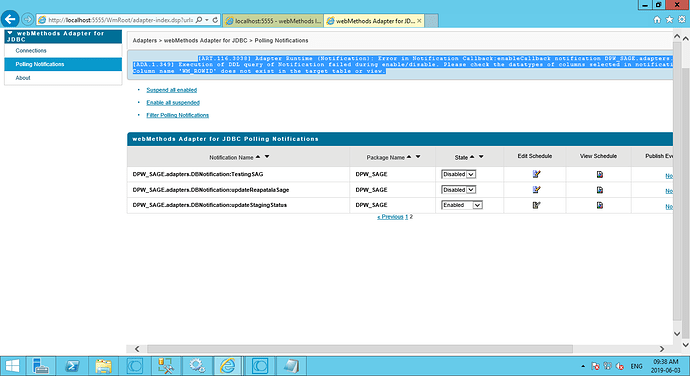This screenshot has height=376, width=690.
Task: Open the Windows Start button
Action: click(x=12, y=366)
